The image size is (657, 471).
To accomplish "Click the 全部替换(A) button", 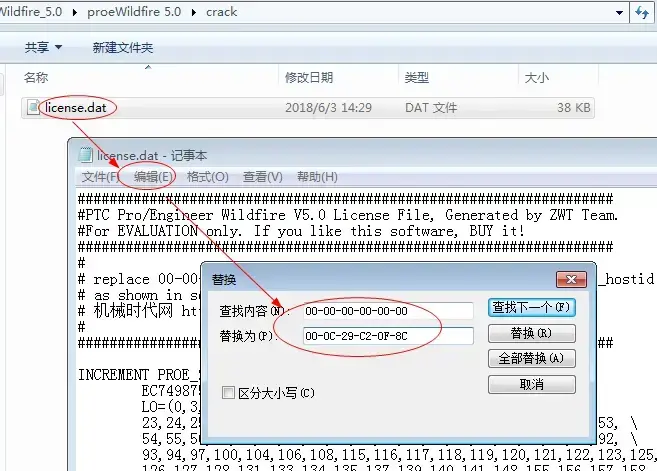I will tap(532, 359).
